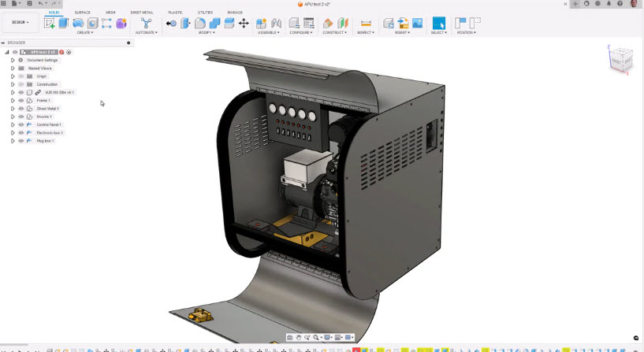Choose the Hole tool icon

click(92, 23)
